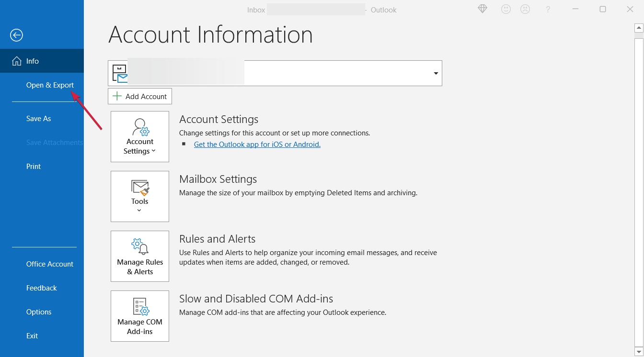Expand the Account Settings chevron
This screenshot has width=644, height=357.
(x=153, y=151)
